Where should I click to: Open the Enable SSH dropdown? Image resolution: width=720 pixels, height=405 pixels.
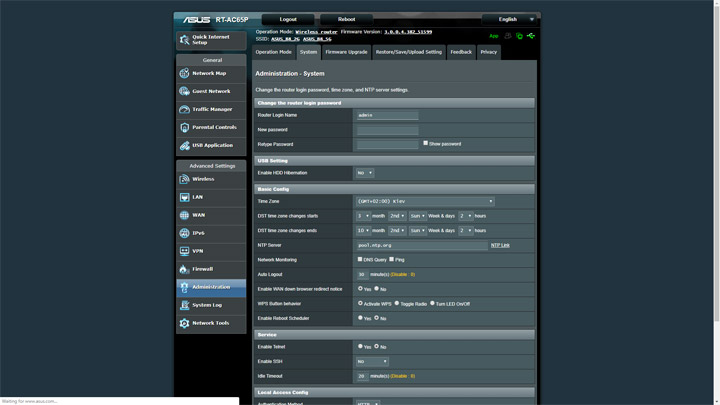372,362
